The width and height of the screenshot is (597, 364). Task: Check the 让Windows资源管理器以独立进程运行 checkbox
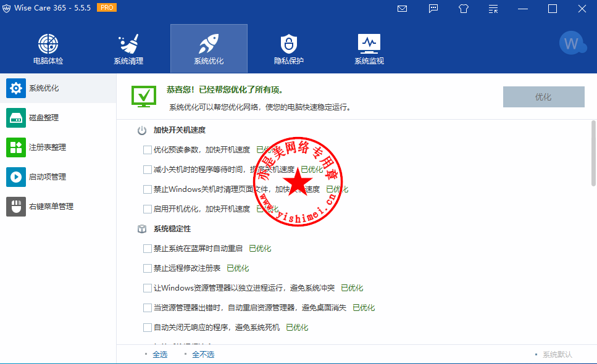(148, 288)
